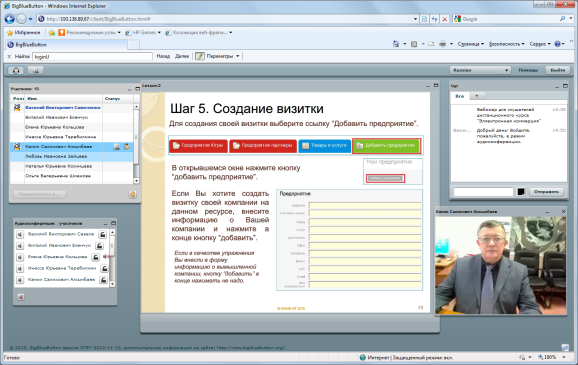Click the IE help question-mark icon
578x365 pixels.
point(558,44)
